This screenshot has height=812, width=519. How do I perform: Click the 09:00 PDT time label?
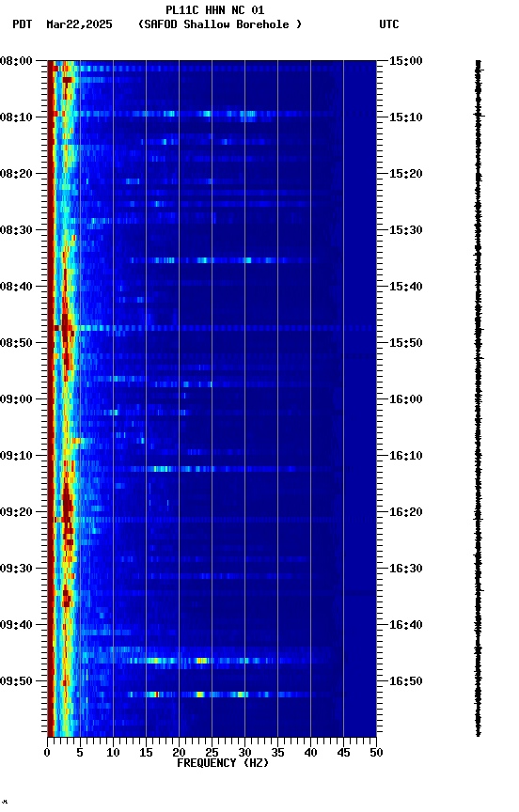point(16,399)
